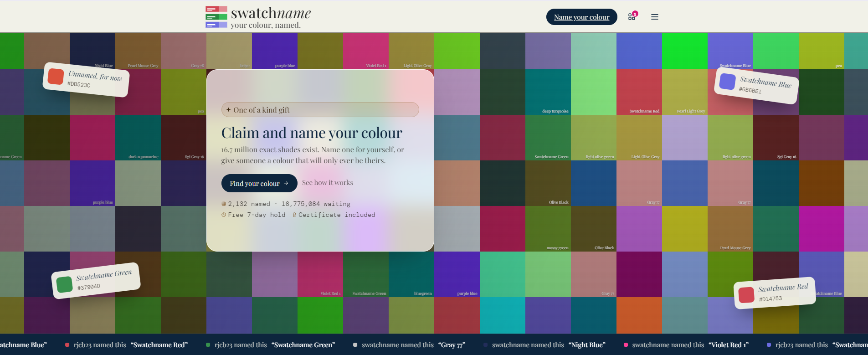Select the fully visible Swatchname Blue grid tile
The image size is (868, 355).
730,51
